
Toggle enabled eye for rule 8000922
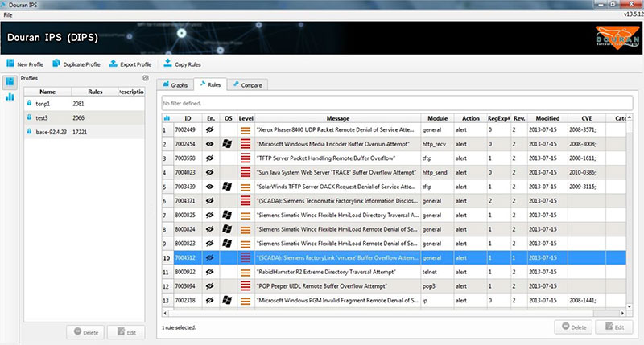pyautogui.click(x=210, y=272)
